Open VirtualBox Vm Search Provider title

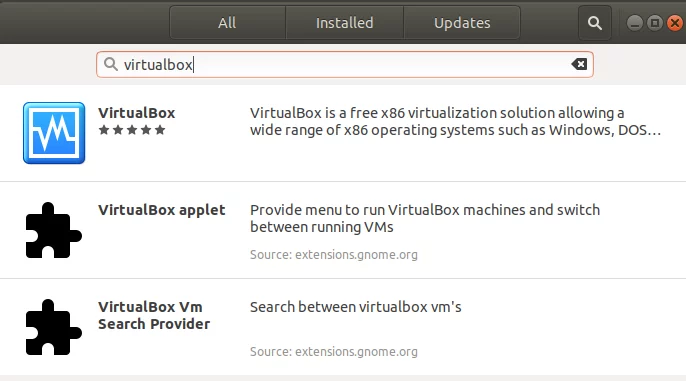[154, 315]
